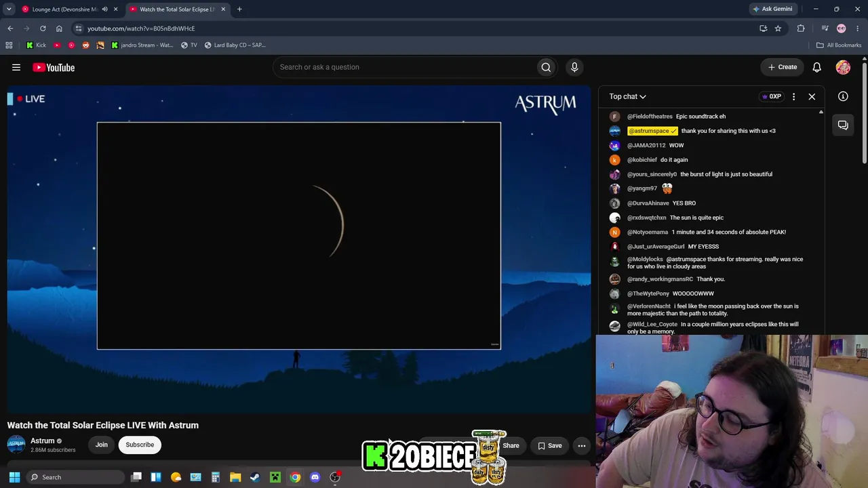Viewport: 868px width, 488px height.
Task: Open the Chrome apps grid shortcut
Action: tap(9, 45)
